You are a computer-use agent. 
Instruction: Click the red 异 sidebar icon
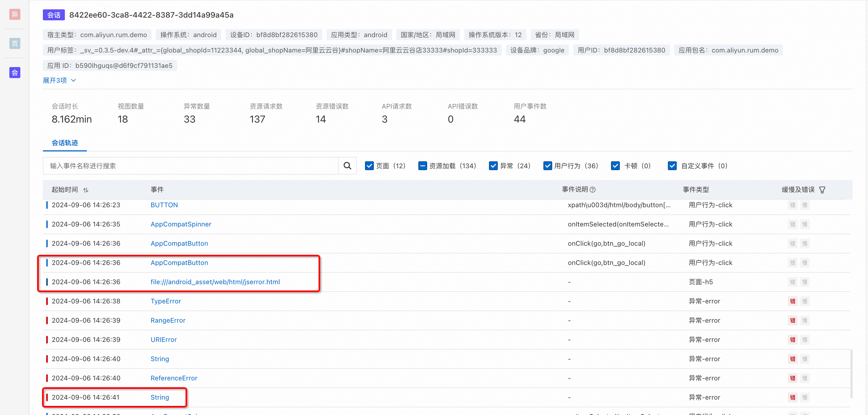pyautogui.click(x=15, y=14)
